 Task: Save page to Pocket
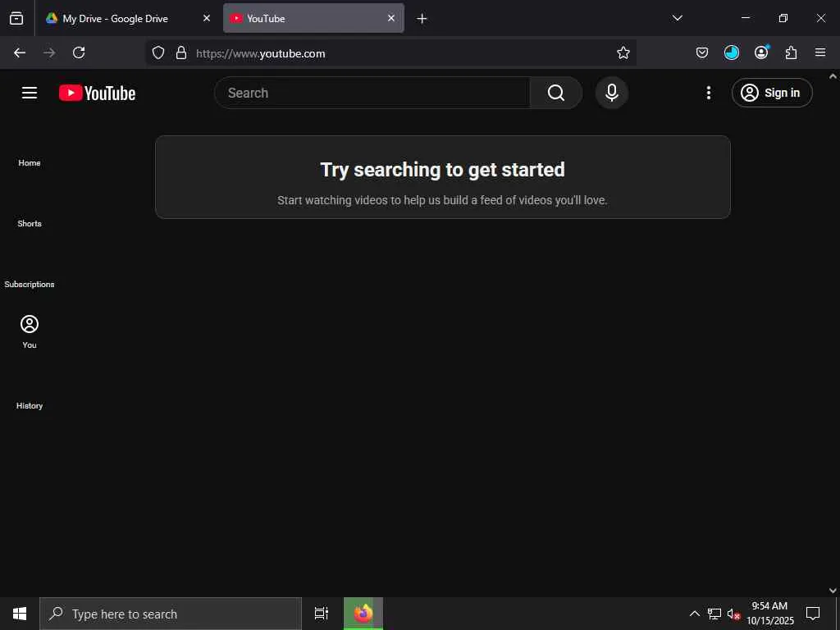(x=702, y=52)
